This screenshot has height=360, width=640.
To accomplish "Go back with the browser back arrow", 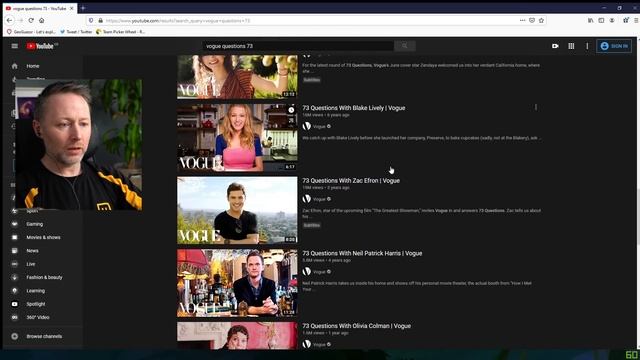I will pos(9,20).
